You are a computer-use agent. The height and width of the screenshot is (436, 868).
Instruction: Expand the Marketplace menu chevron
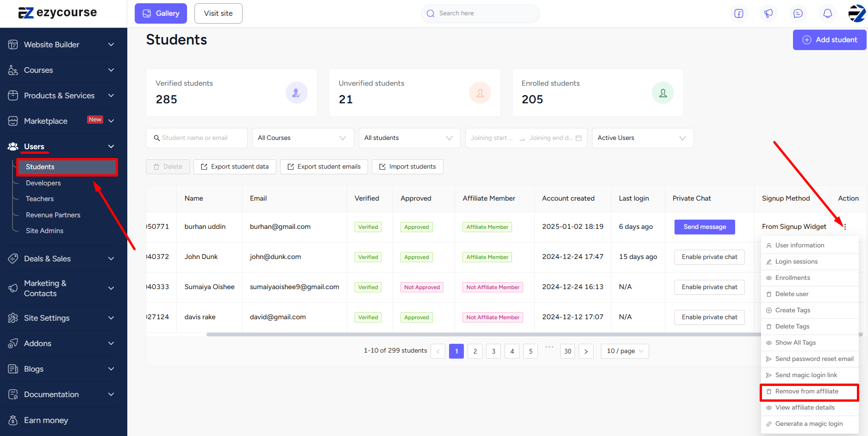coord(111,121)
